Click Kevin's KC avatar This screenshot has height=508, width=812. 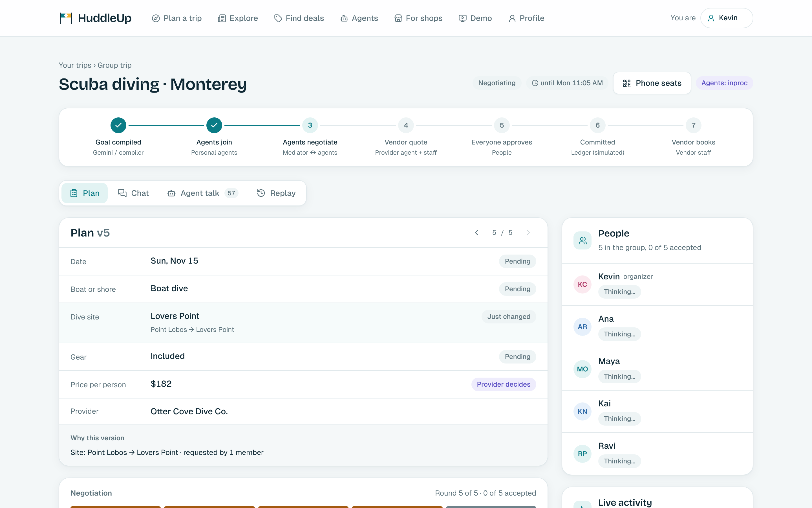582,284
